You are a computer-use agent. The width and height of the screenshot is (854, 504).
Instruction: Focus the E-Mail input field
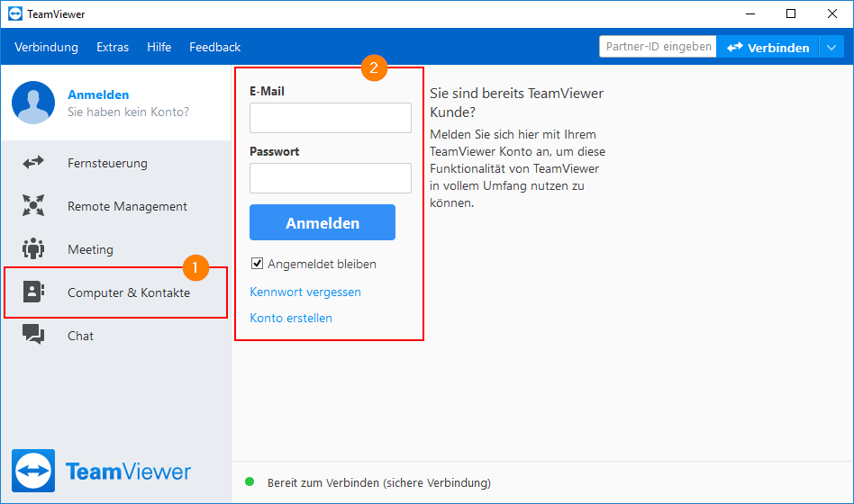[331, 118]
